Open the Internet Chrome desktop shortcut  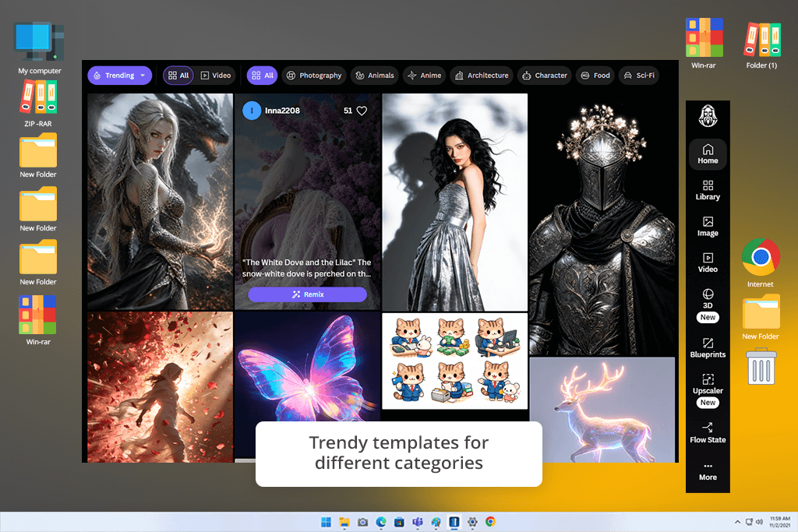coord(761,263)
